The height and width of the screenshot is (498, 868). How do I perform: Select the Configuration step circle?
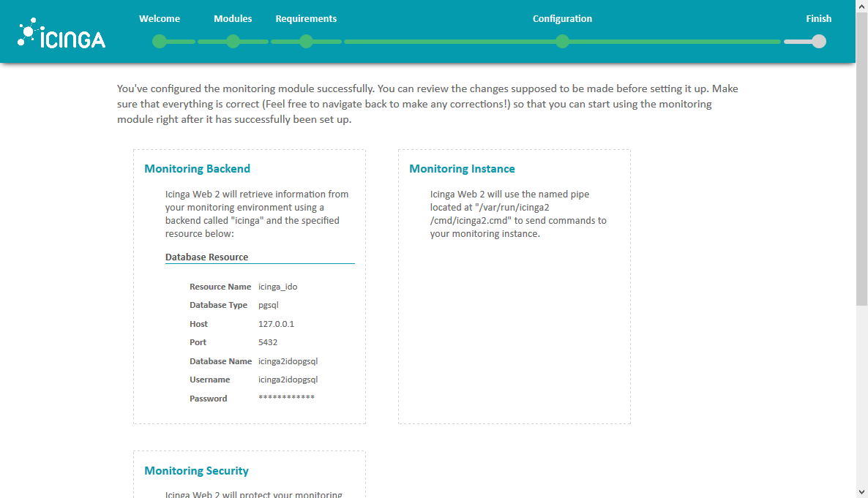pyautogui.click(x=562, y=42)
